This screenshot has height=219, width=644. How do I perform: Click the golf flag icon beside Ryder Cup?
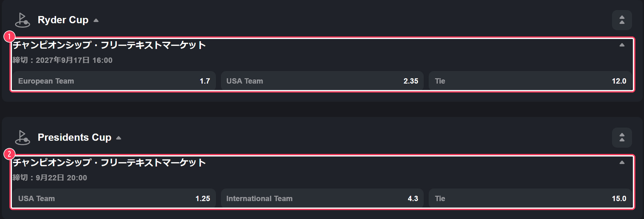(x=23, y=20)
